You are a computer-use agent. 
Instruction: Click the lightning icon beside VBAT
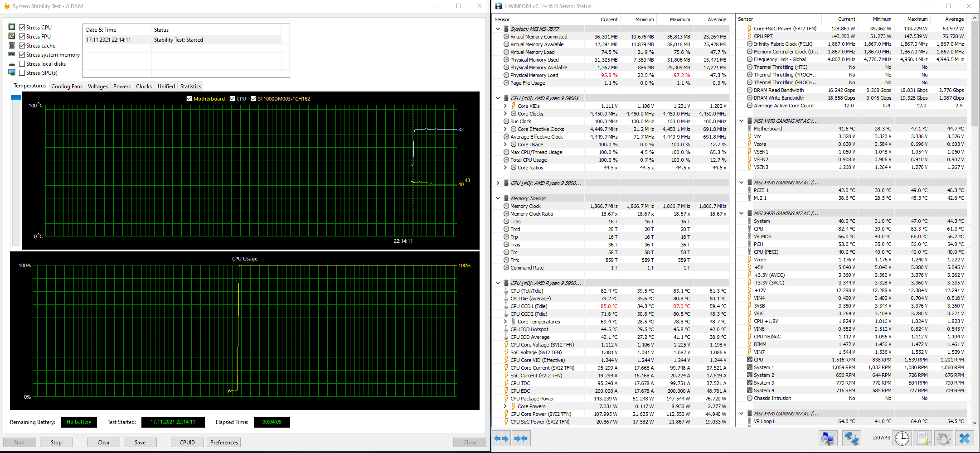pyautogui.click(x=750, y=313)
